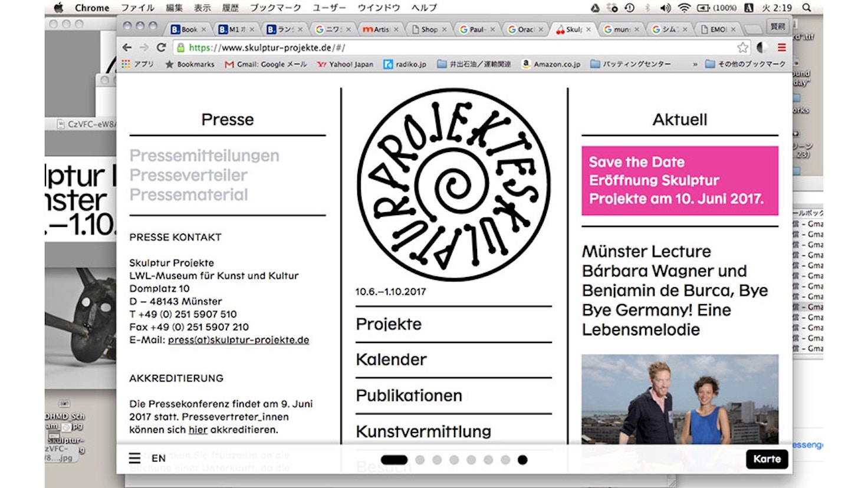The width and height of the screenshot is (868, 488).
Task: Open macOS Spotlight search magnifier
Action: tap(807, 8)
